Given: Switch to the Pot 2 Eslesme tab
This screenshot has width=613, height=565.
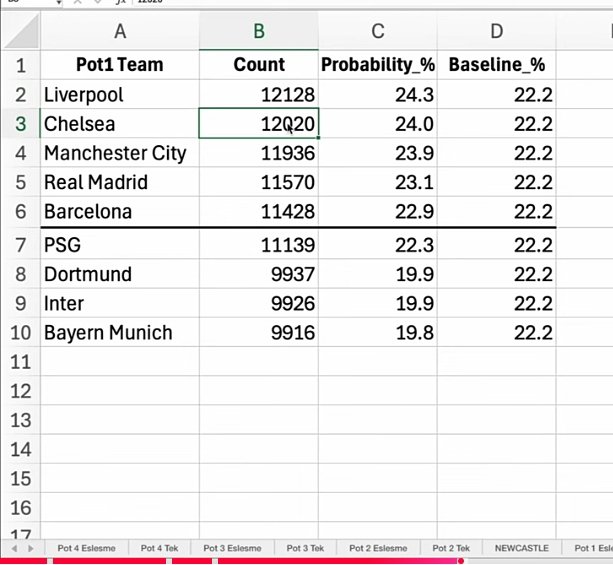Looking at the screenshot, I should pos(377,549).
